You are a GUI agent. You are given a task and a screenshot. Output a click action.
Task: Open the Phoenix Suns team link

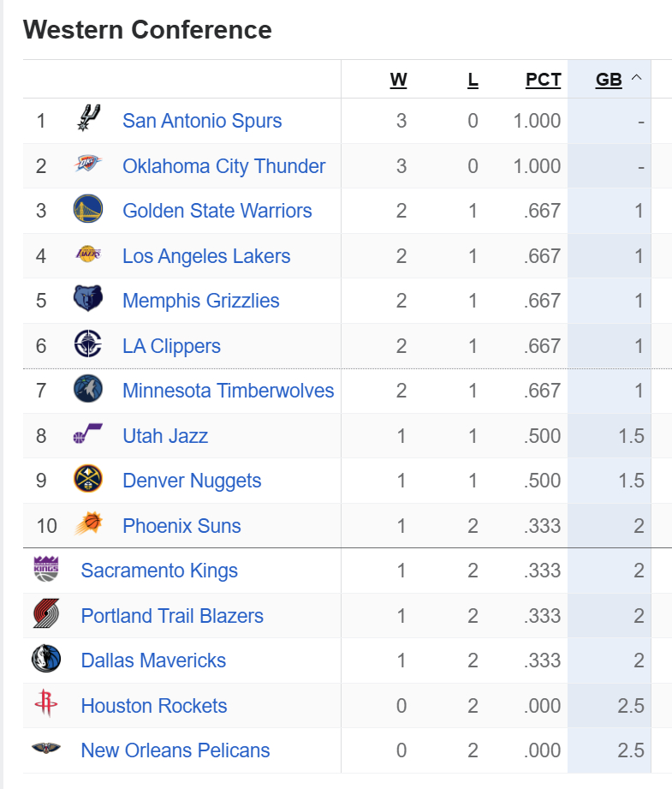click(x=181, y=526)
